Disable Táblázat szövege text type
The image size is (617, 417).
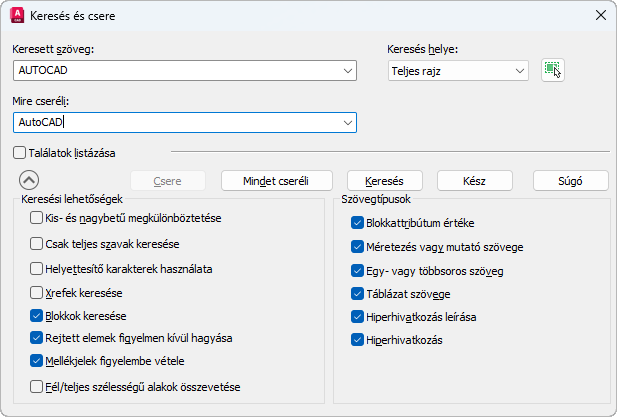(358, 294)
